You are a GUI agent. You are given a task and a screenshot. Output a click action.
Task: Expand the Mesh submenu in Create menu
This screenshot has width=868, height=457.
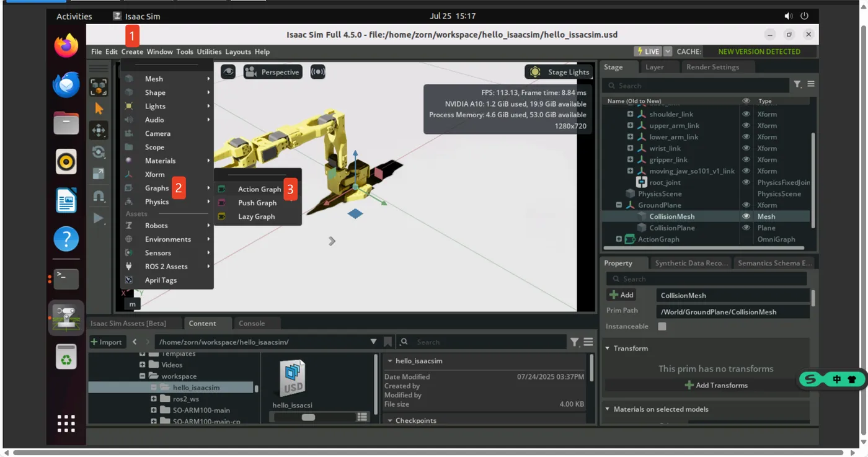pyautogui.click(x=167, y=79)
